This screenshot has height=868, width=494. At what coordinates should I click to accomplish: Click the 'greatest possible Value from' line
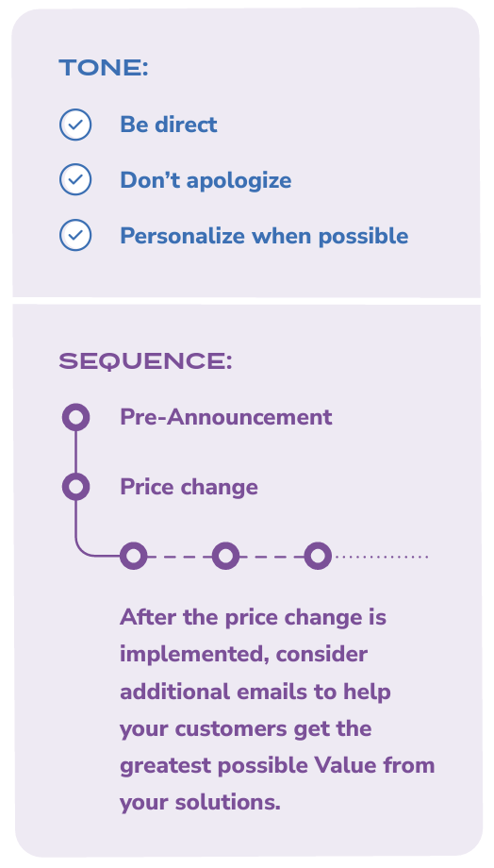click(277, 765)
